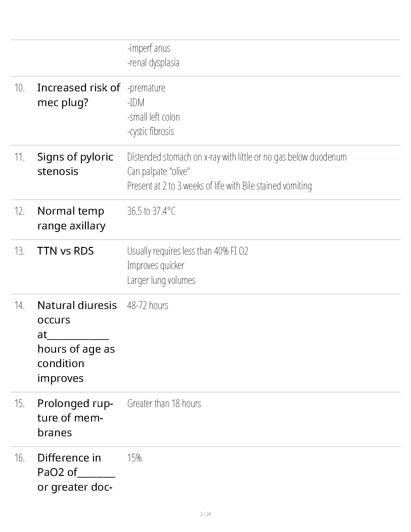Click the term 'Increased risk of mec plug?'
The image size is (411, 532).
pos(79,95)
